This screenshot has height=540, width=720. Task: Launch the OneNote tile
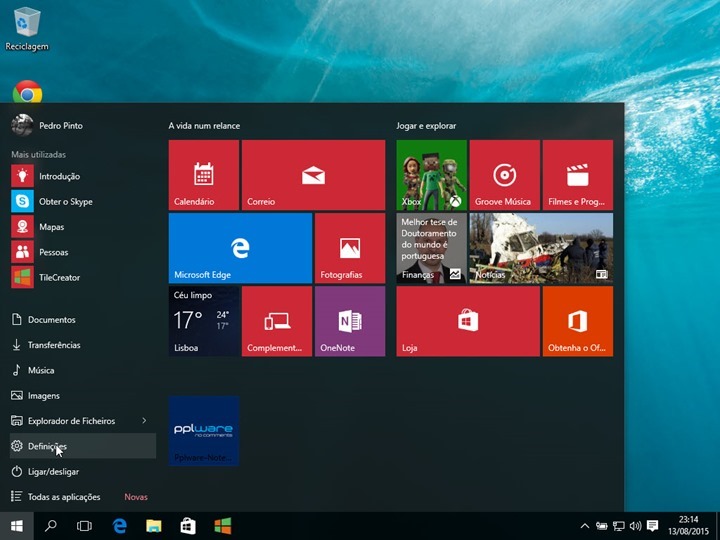tap(350, 321)
